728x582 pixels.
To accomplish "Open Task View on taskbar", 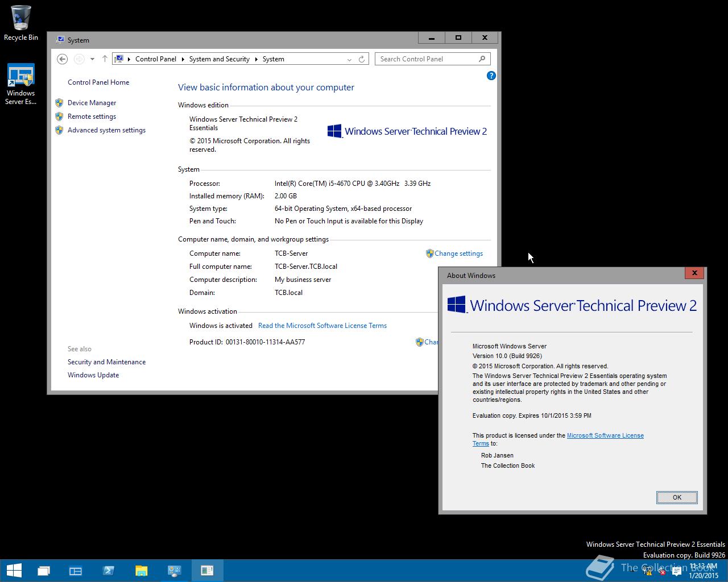I will pos(44,571).
